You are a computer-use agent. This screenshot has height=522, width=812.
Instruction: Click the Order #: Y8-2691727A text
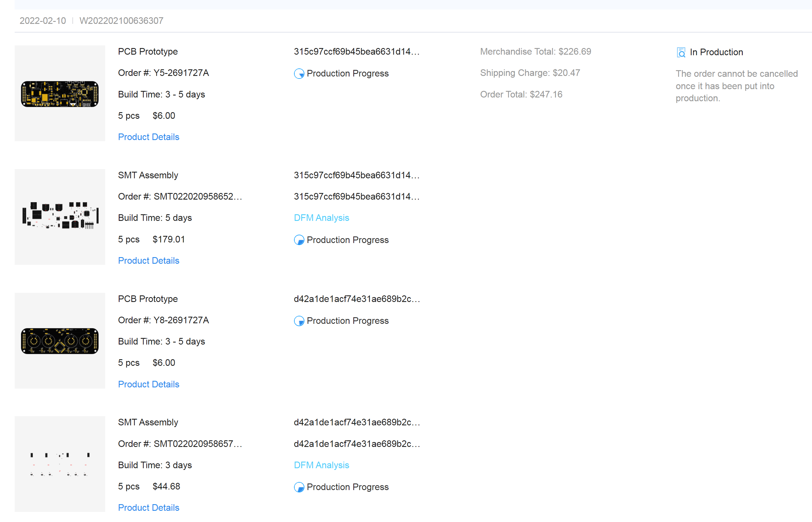coord(163,320)
